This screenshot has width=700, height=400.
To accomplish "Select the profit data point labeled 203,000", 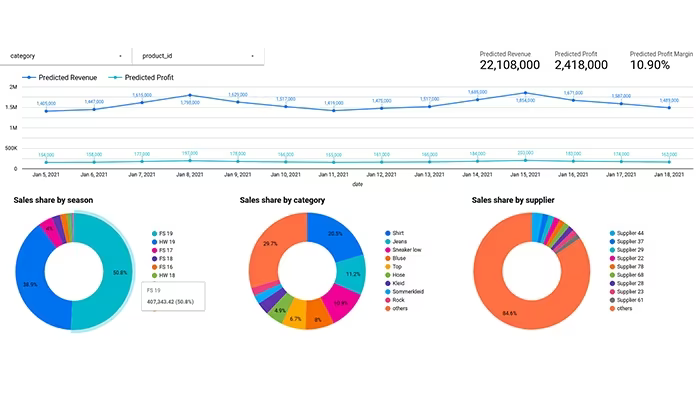I will 525,160.
